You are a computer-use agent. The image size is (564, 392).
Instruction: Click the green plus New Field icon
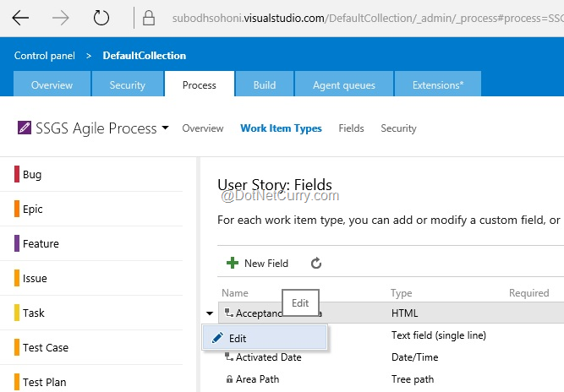point(233,263)
